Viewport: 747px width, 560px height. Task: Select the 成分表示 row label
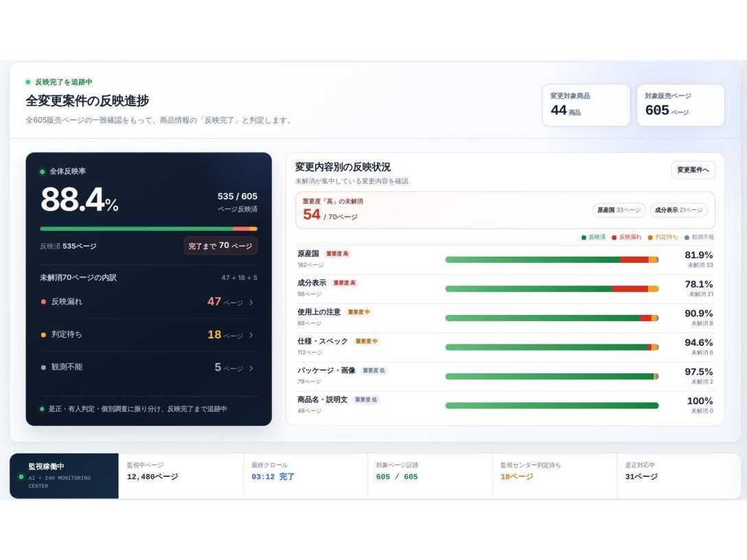(312, 283)
